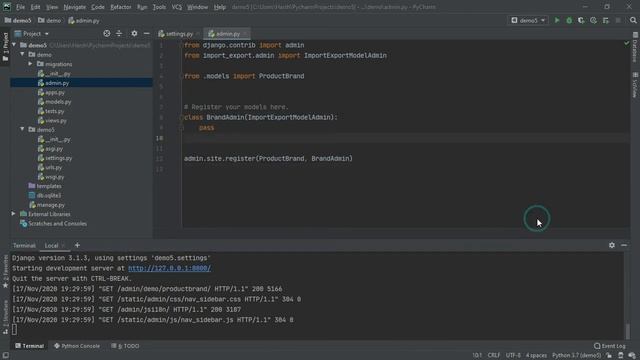Open the Favorites side tool window
The width and height of the screenshot is (640, 360).
[x=5, y=271]
